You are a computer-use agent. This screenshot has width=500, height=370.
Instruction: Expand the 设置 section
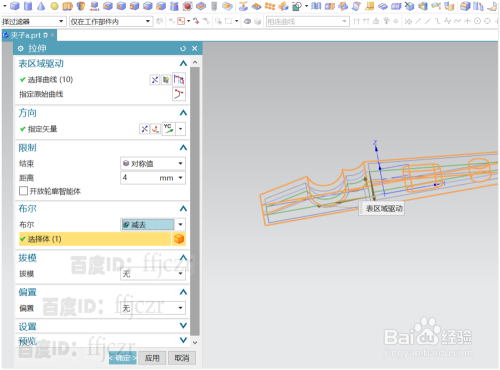(183, 326)
